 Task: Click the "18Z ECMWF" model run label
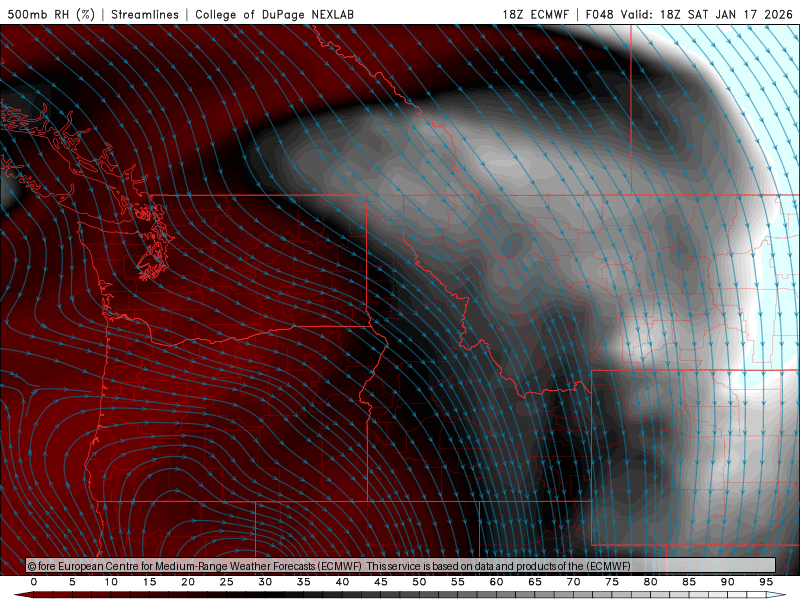(x=535, y=14)
